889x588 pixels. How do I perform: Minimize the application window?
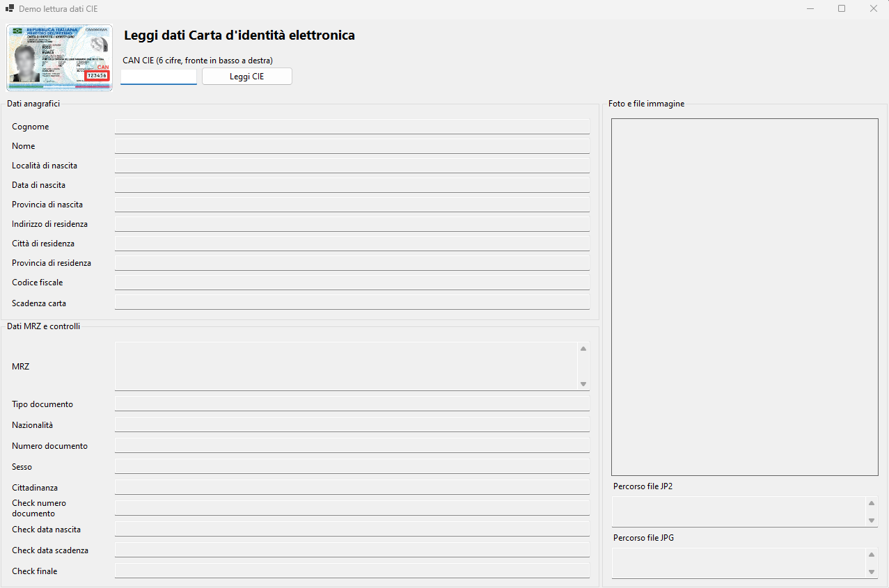pos(810,8)
